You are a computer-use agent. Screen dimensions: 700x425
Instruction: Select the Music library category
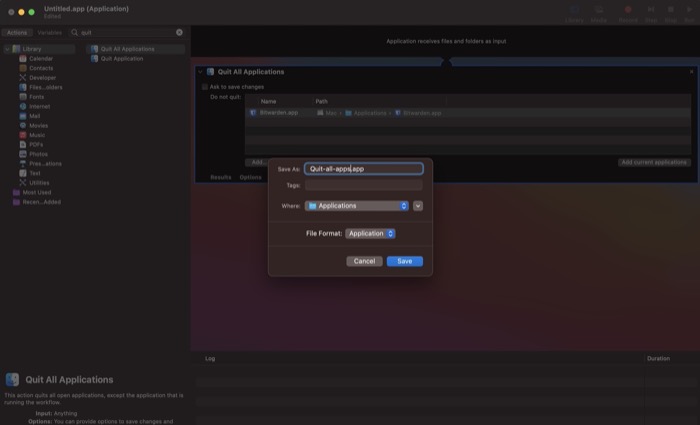(32, 135)
